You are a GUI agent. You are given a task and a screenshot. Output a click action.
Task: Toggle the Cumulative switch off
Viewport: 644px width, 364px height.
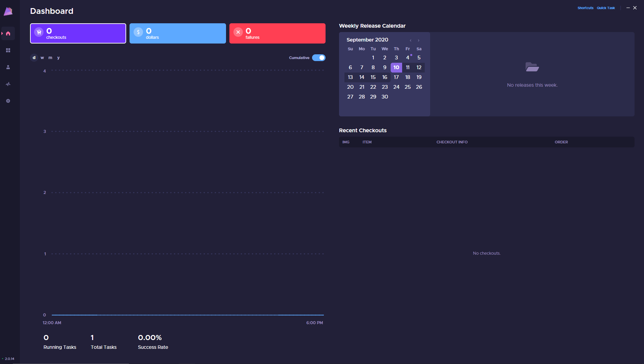pyautogui.click(x=319, y=58)
